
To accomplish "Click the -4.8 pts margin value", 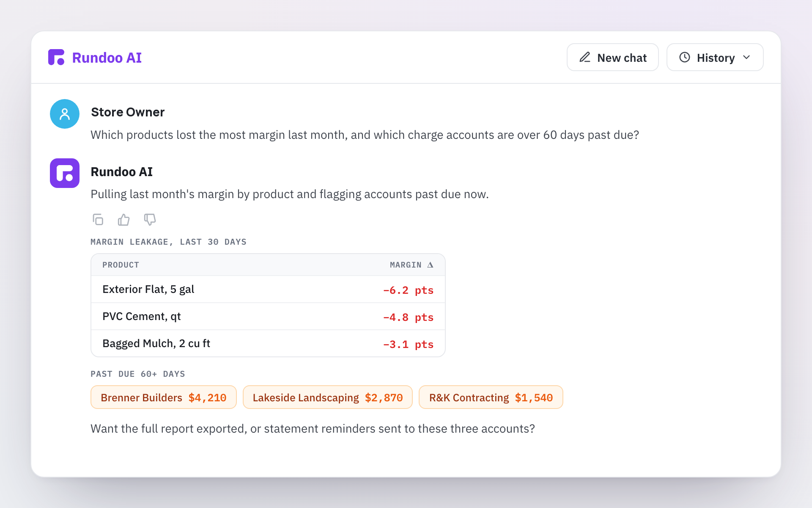I will 408,317.
